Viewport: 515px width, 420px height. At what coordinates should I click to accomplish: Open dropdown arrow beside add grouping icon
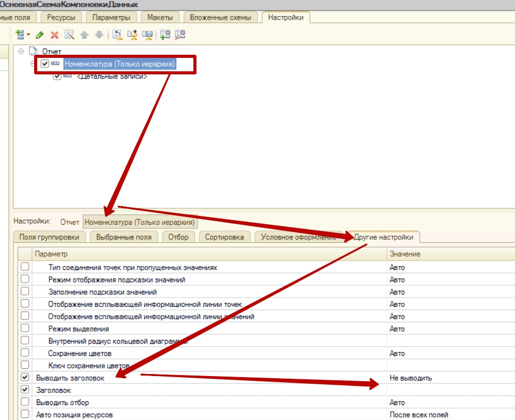(28, 35)
